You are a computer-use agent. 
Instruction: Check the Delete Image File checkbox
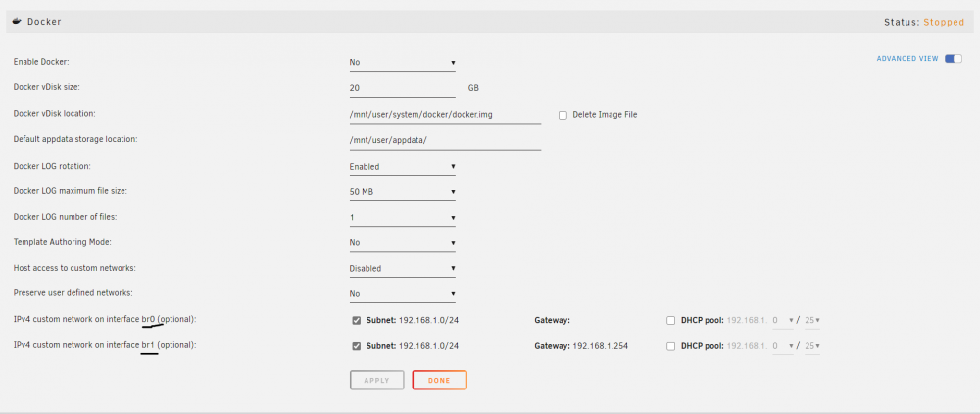[x=563, y=115]
